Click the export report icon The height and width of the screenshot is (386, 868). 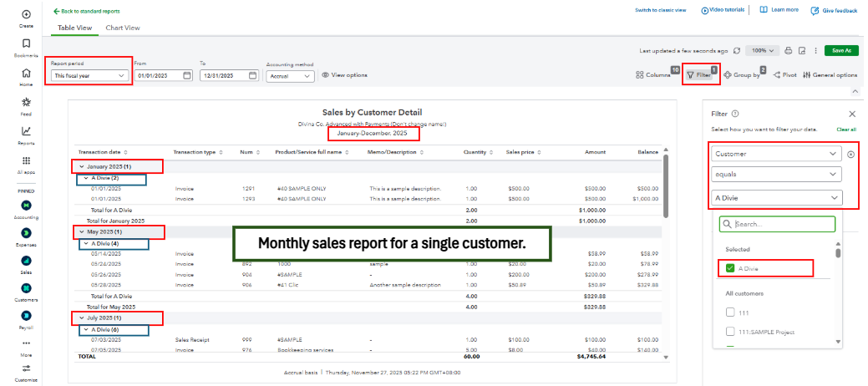[x=801, y=50]
